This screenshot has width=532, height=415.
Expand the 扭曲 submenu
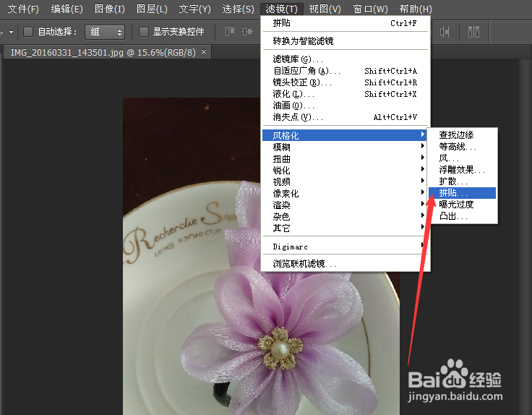click(346, 158)
